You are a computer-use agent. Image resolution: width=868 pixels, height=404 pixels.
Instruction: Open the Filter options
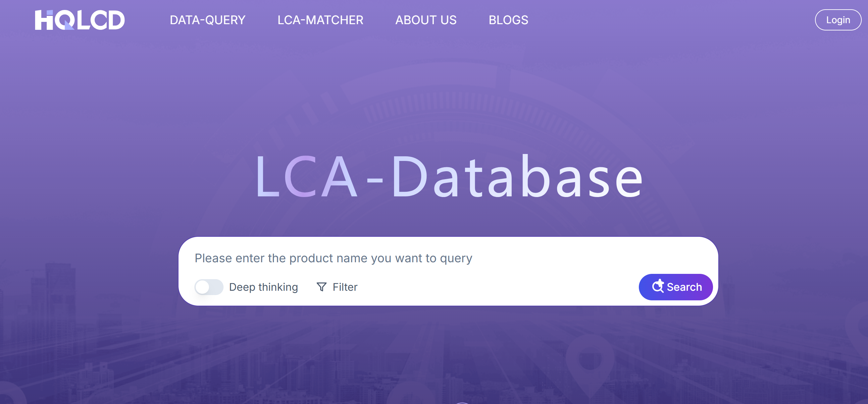coord(344,287)
